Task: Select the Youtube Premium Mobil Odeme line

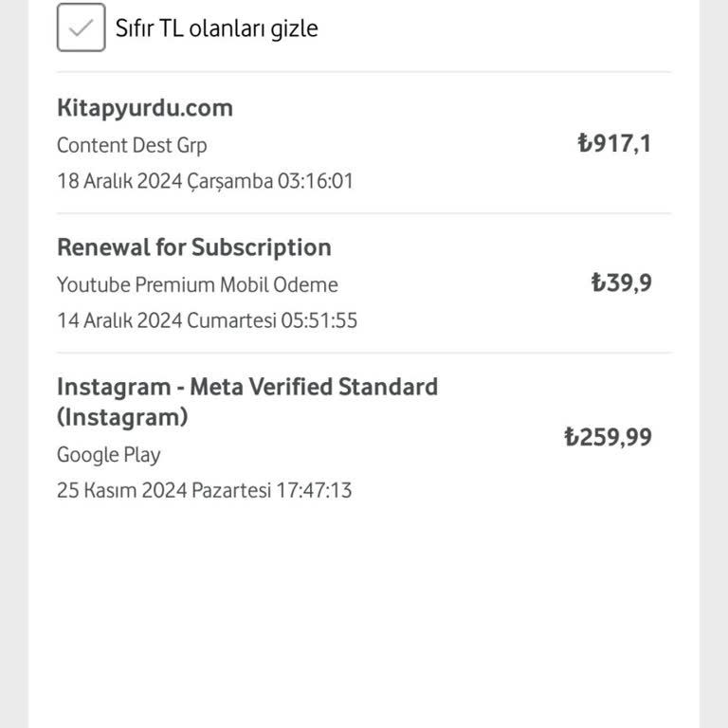Action: [x=197, y=284]
